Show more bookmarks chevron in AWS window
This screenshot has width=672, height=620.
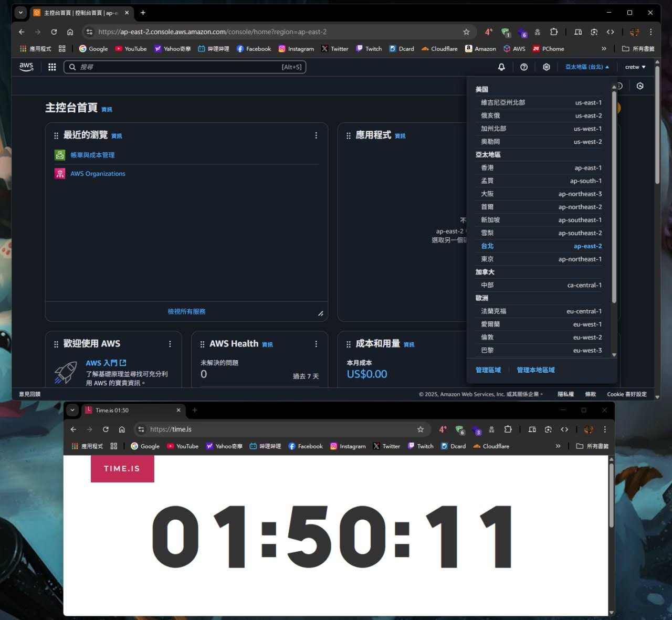coord(604,49)
